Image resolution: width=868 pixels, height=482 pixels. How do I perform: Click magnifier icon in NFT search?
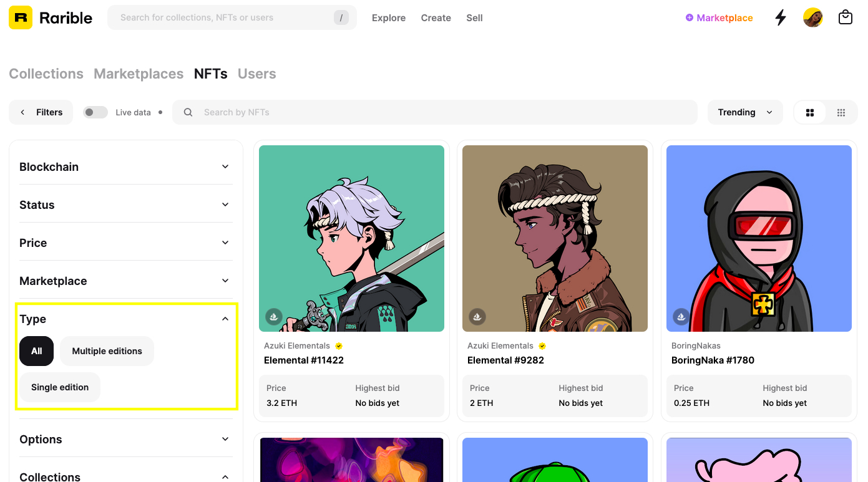[x=188, y=112]
